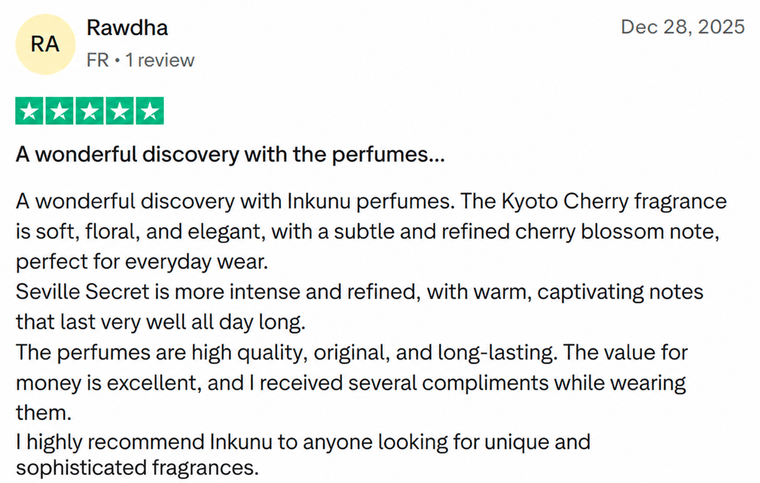Image resolution: width=760 pixels, height=483 pixels.
Task: Select the fourth green rating star
Action: point(120,111)
